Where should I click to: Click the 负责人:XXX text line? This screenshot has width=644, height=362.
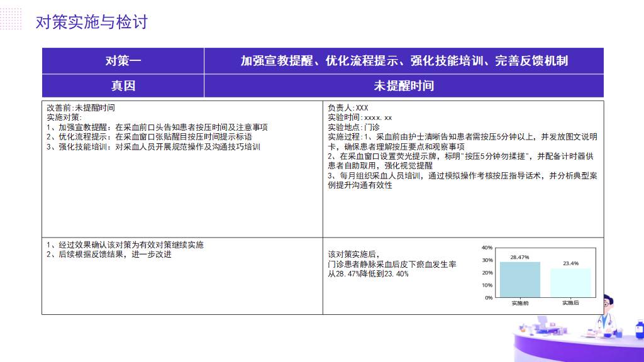pyautogui.click(x=348, y=108)
